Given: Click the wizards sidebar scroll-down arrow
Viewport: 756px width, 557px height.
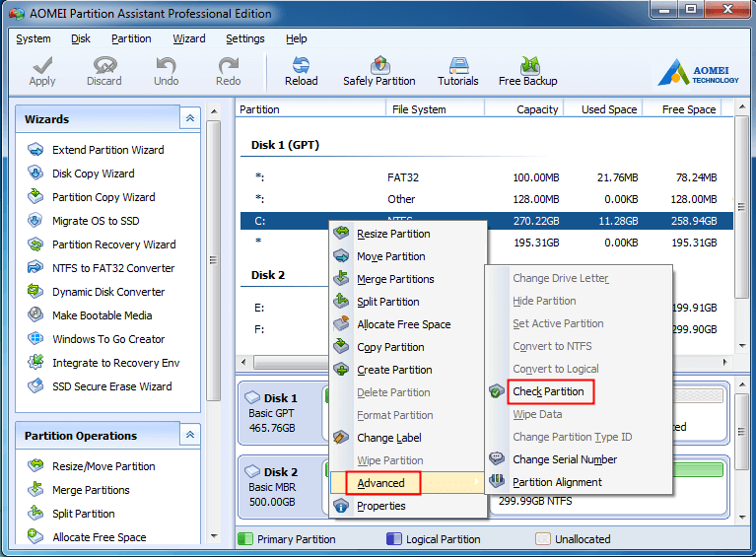Looking at the screenshot, I should [214, 536].
